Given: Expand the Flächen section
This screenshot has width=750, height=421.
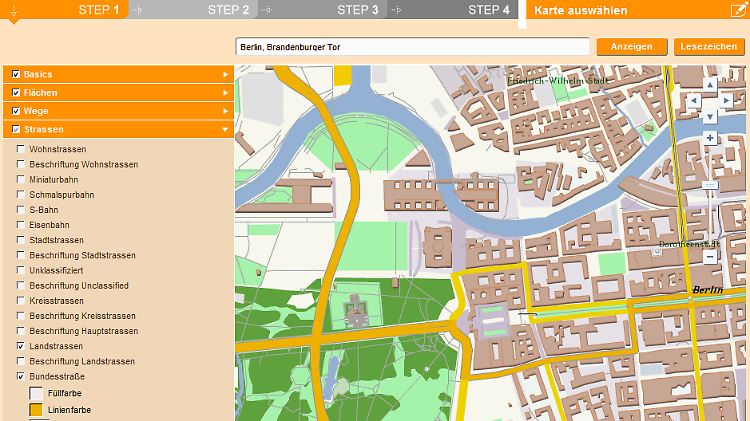Looking at the screenshot, I should pyautogui.click(x=225, y=93).
